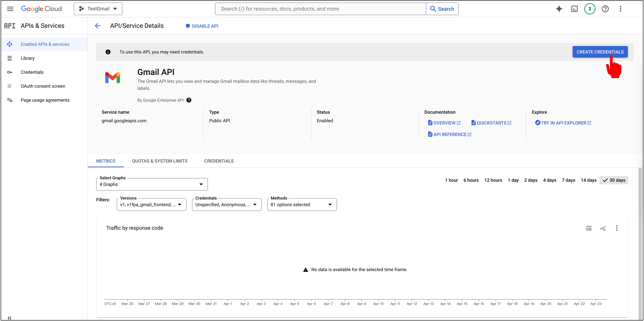Image resolution: width=644 pixels, height=321 pixels.
Task: Click the Page usage agreements icon
Action: (x=9, y=100)
